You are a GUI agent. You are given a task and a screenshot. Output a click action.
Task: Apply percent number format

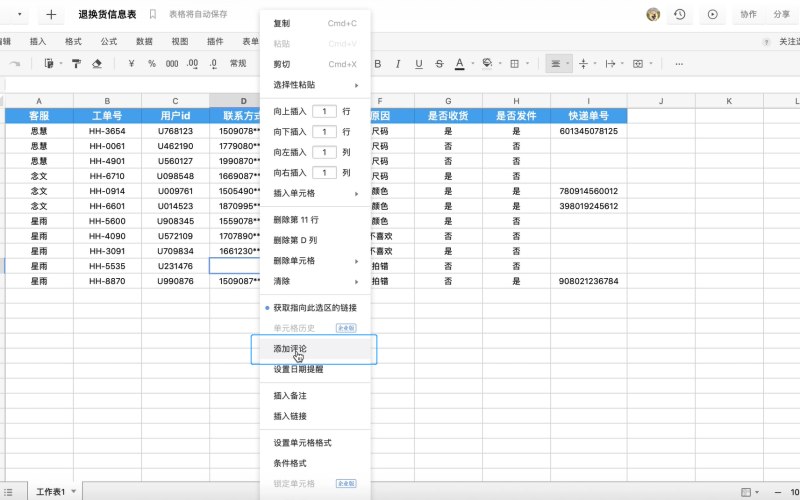tap(152, 64)
